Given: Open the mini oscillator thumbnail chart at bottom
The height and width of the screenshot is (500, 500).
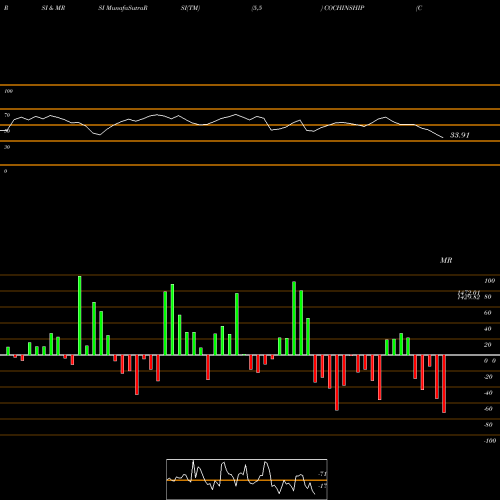Looking at the screenshot, I should [247, 479].
